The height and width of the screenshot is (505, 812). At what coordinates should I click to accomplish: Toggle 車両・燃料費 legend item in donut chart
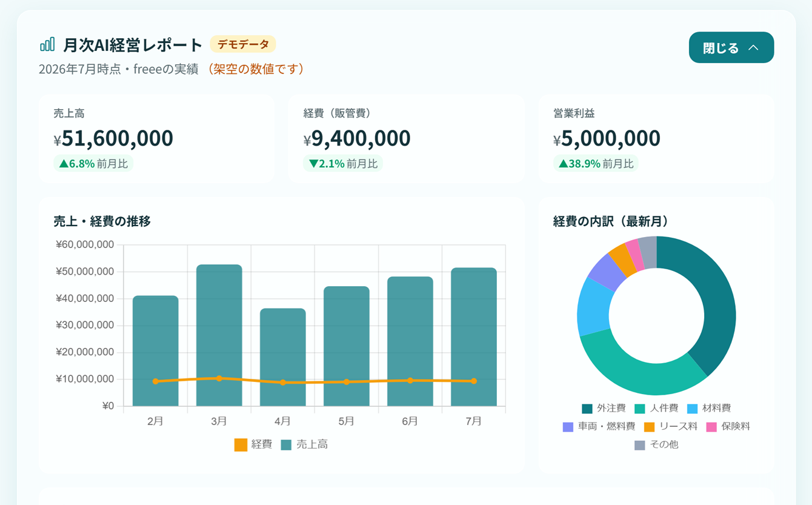pos(599,426)
